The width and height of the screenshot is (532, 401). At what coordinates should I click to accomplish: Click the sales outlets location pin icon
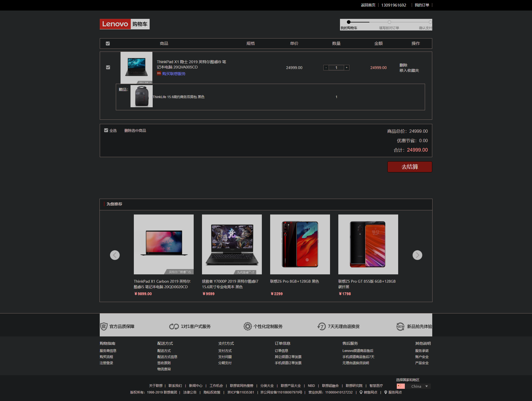tap(361, 392)
